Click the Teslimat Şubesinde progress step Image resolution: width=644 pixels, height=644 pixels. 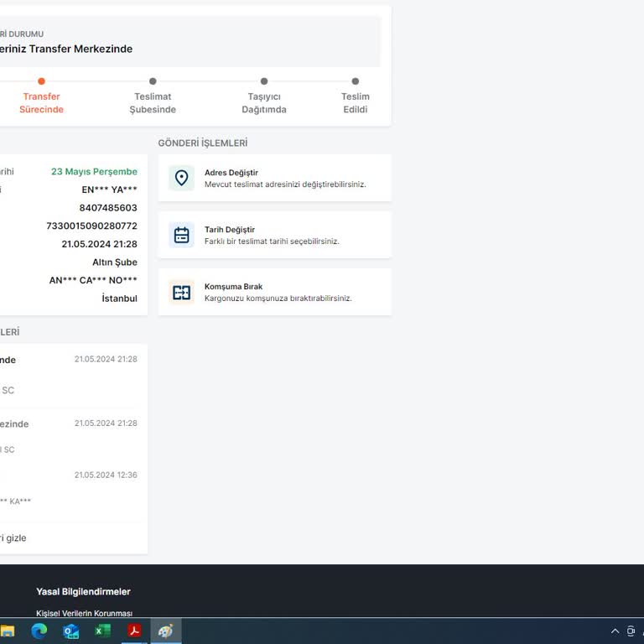click(x=153, y=102)
